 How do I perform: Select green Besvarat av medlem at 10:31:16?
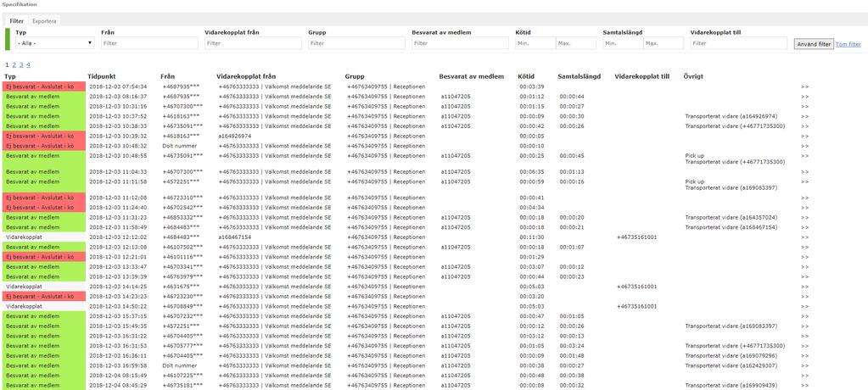44,106
